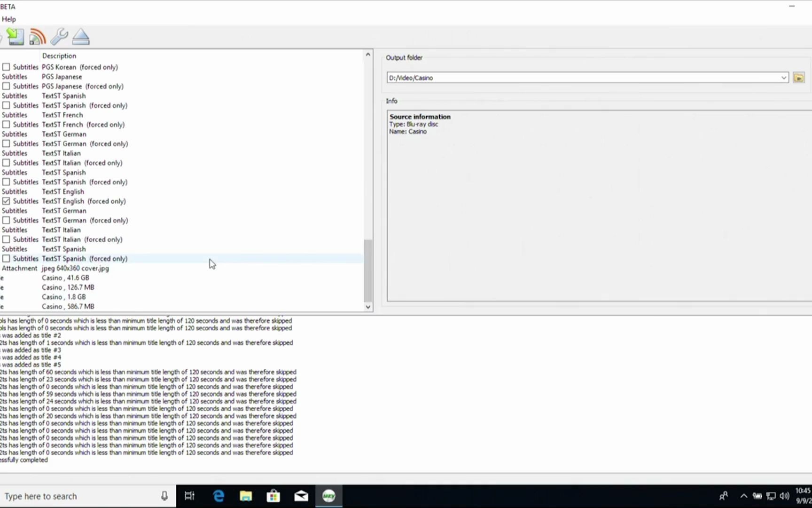This screenshot has height=508, width=812.
Task: Uncheck TextST English forced only subtitles
Action: tap(6, 201)
